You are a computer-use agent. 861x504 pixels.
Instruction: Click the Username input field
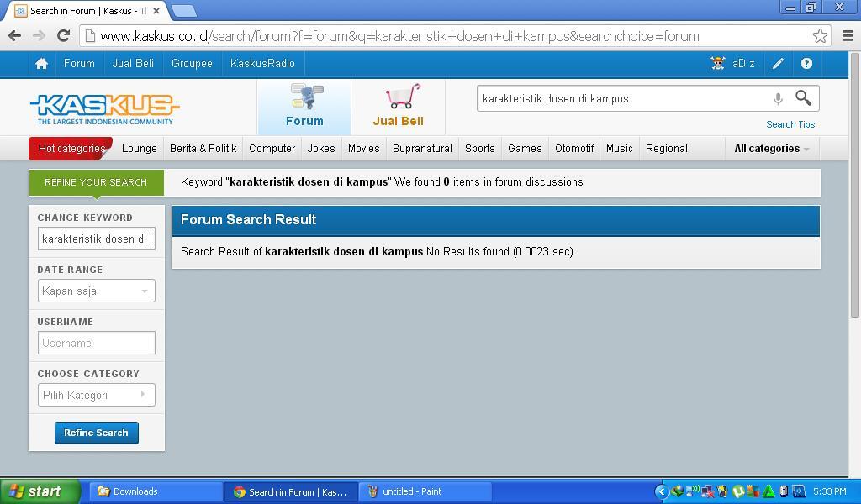click(96, 343)
